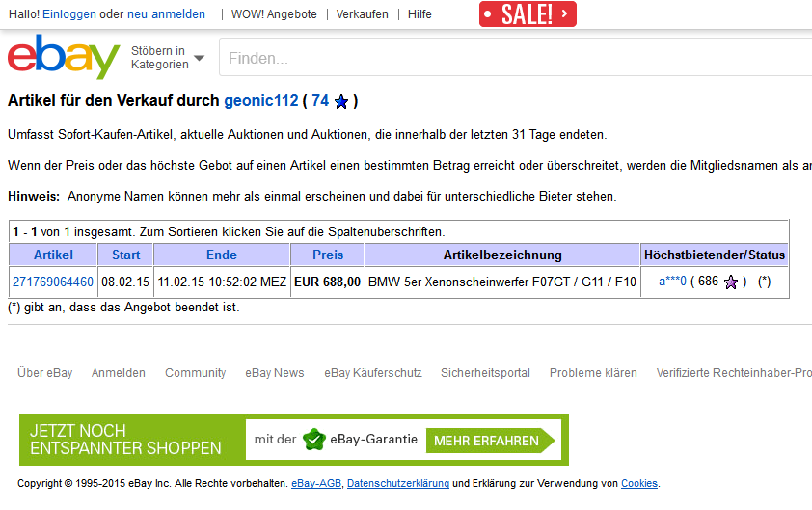This screenshot has height=510, width=812.
Task: Open bidder a***0 link
Action: (672, 282)
